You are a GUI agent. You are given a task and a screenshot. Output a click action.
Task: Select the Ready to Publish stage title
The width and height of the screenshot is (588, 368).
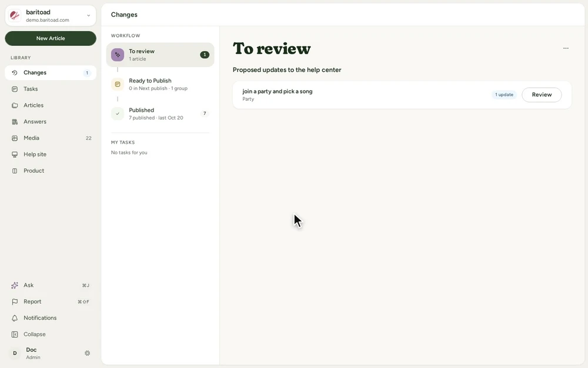tap(150, 80)
